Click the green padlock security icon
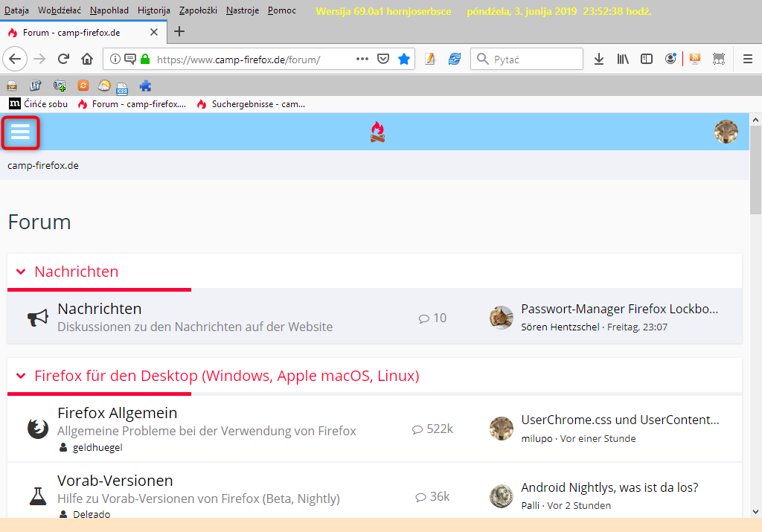This screenshot has width=762, height=532. pos(145,60)
